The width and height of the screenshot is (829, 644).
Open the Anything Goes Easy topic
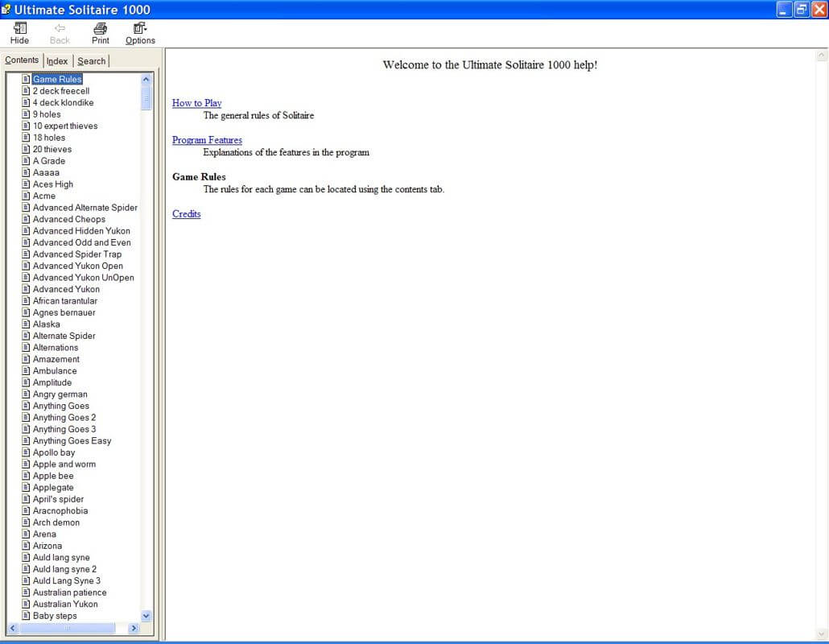point(72,440)
